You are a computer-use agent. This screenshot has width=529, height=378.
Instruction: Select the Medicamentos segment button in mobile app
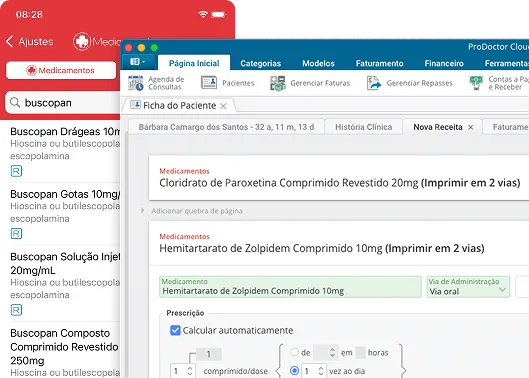61,70
